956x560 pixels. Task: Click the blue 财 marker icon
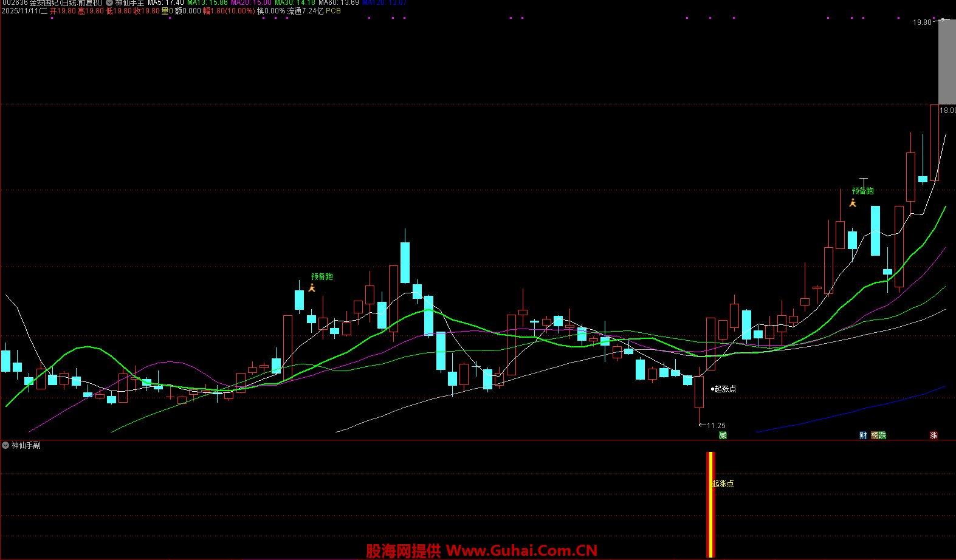[x=863, y=435]
